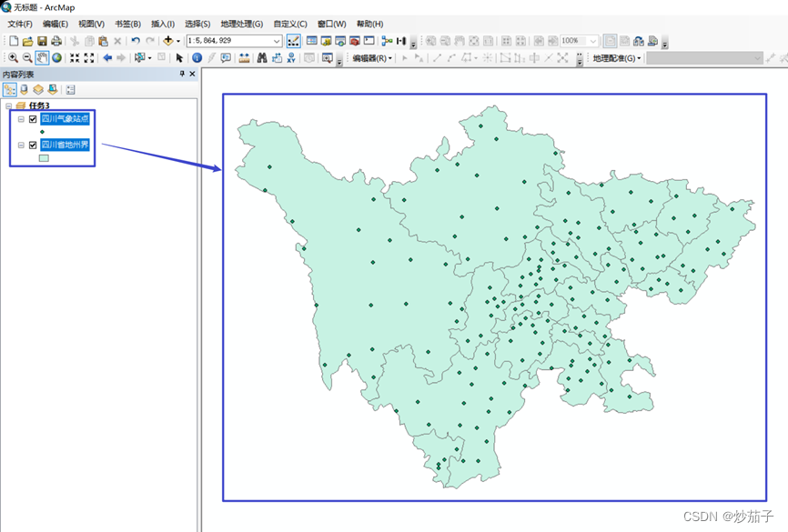The width and height of the screenshot is (788, 532).
Task: Open the 窗口(W) menu
Action: (332, 25)
